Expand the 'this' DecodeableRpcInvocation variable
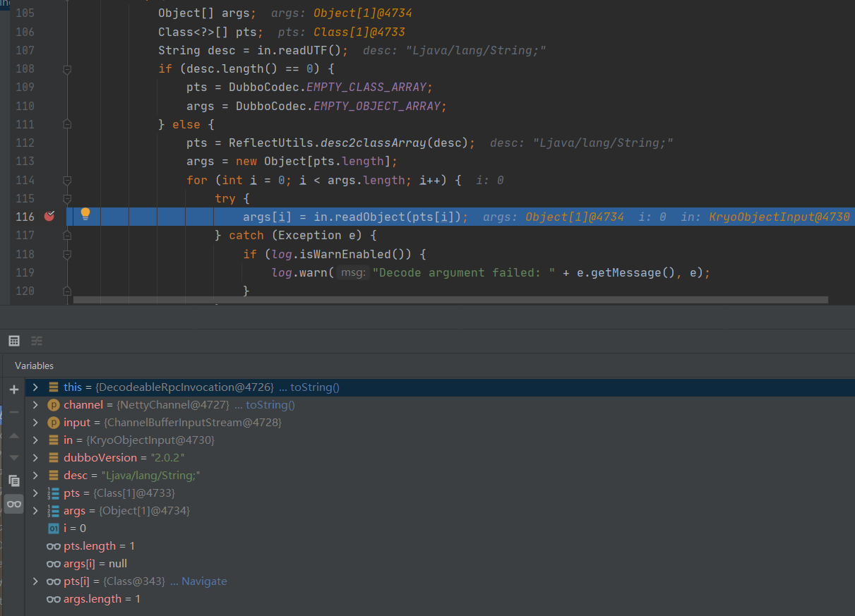855x616 pixels. click(35, 387)
